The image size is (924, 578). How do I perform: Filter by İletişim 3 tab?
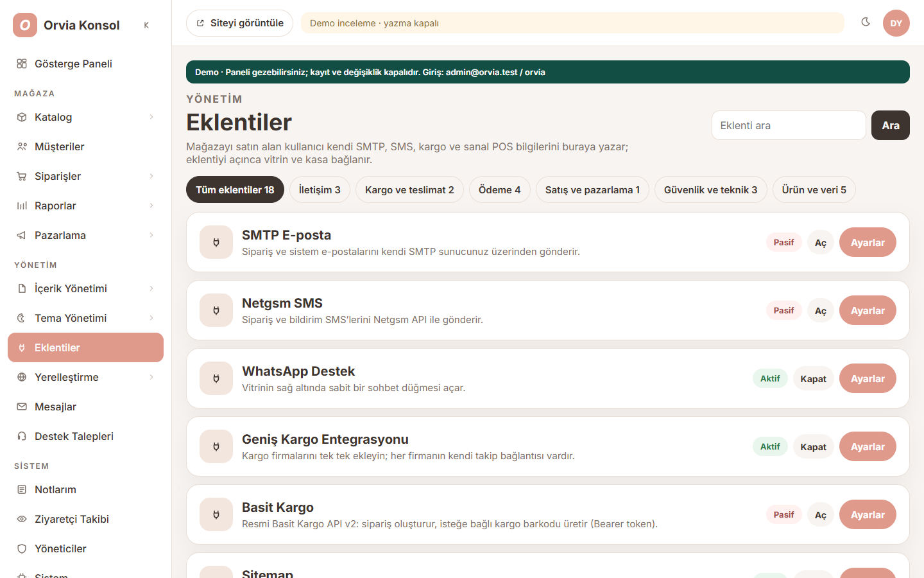[x=320, y=189]
